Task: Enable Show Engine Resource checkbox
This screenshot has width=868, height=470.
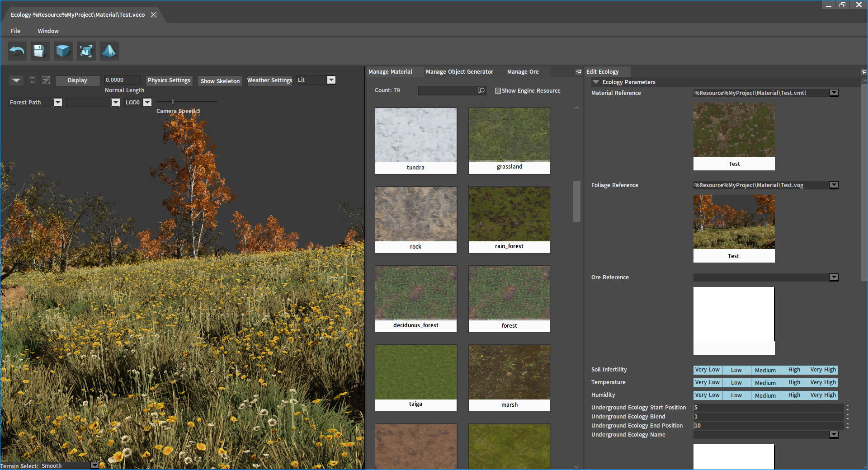Action: 498,90
